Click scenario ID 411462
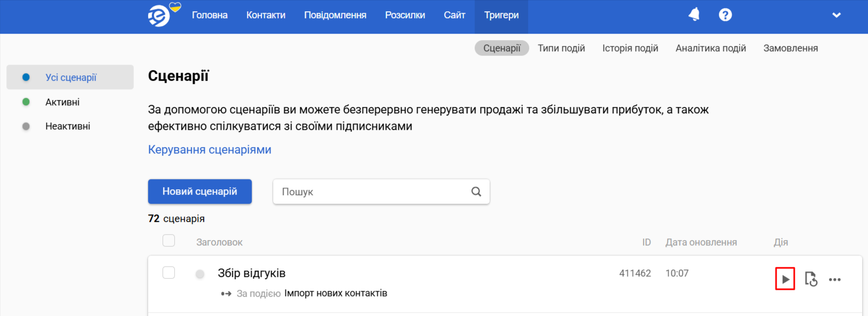 [x=635, y=273]
